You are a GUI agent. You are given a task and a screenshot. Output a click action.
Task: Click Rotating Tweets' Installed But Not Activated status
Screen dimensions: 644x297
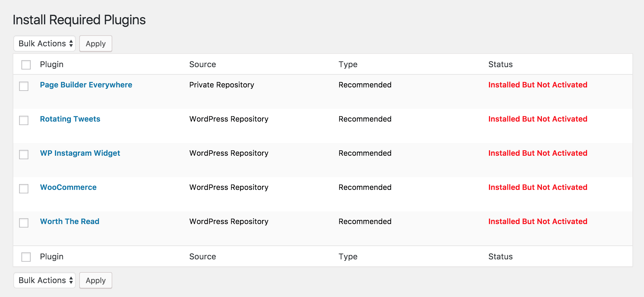coord(538,119)
